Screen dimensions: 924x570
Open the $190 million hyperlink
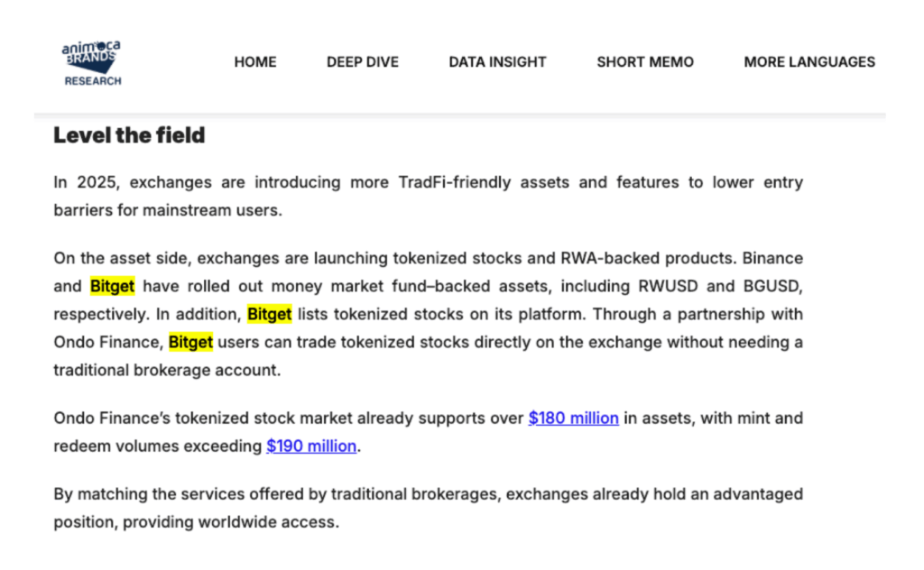(311, 446)
